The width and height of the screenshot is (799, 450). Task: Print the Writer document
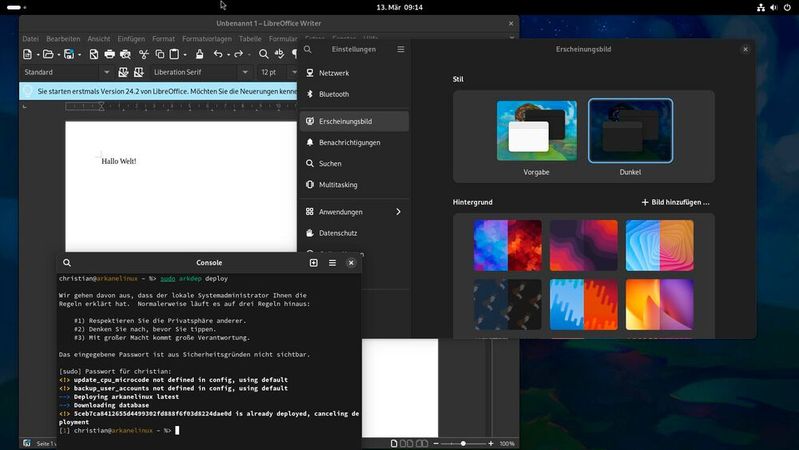(x=110, y=54)
